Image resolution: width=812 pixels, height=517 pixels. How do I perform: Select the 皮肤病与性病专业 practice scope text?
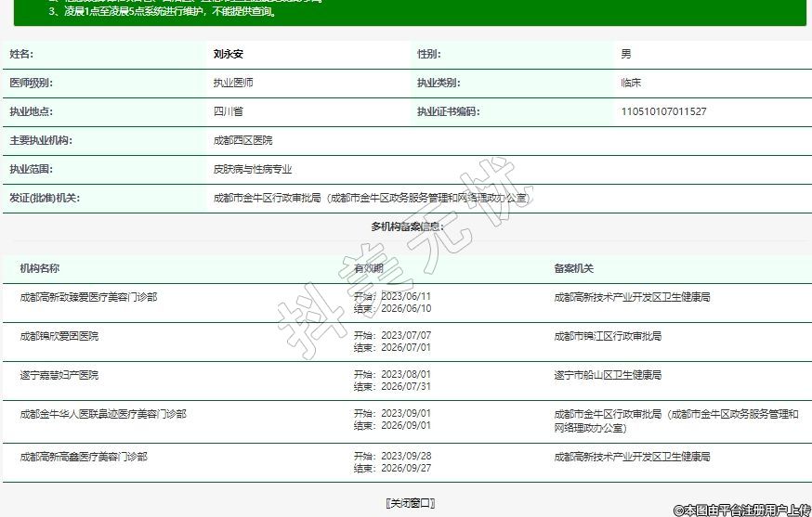click(x=253, y=169)
